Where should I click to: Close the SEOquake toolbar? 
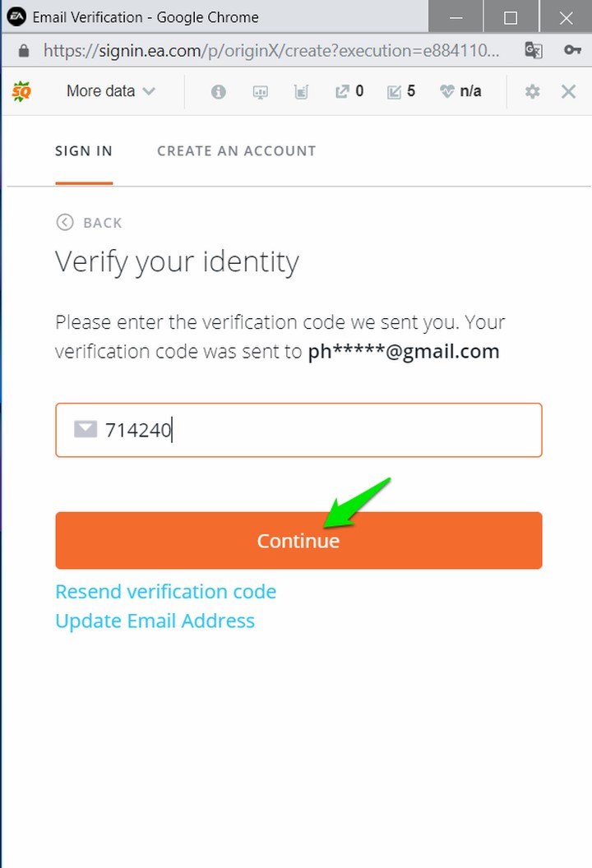tap(568, 92)
